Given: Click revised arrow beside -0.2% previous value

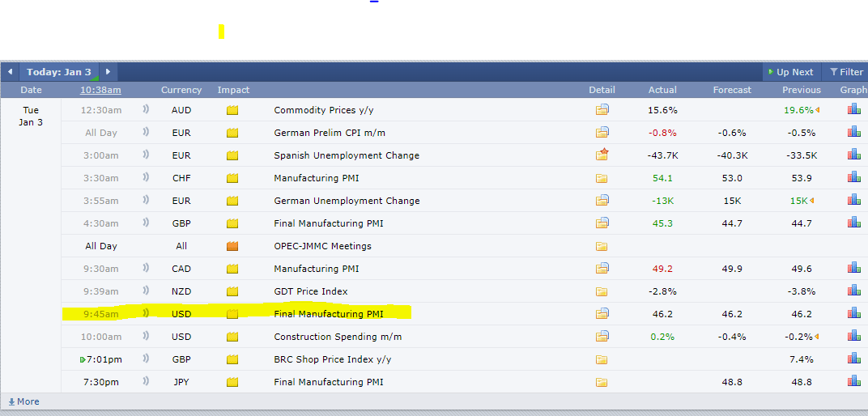Looking at the screenshot, I should point(817,337).
